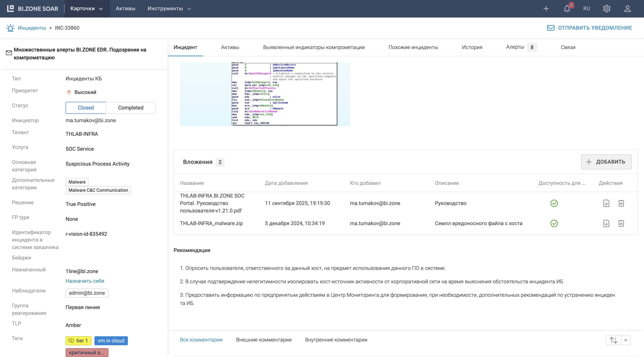Toggle customer availability for malware.zip
This screenshot has height=357, width=644.
[x=554, y=223]
